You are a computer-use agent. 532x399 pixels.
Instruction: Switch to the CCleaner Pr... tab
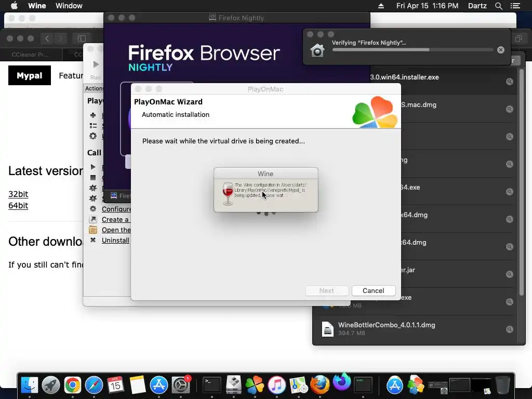click(x=31, y=55)
